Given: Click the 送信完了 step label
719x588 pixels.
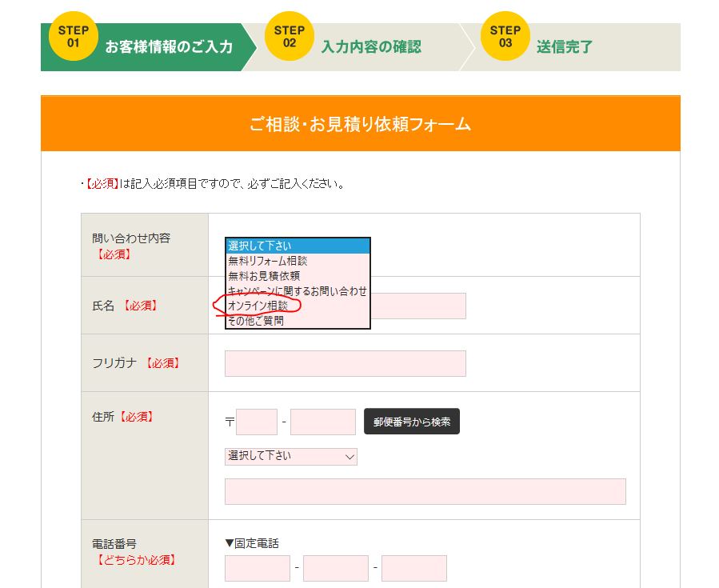Looking at the screenshot, I should pos(565,46).
